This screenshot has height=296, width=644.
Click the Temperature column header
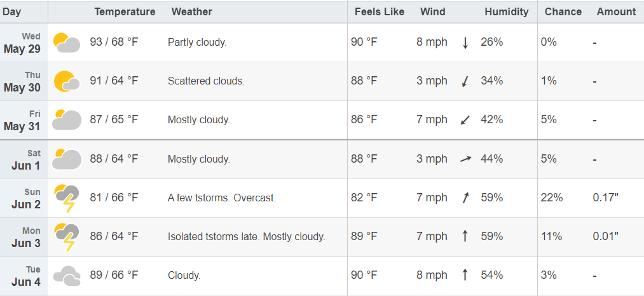click(125, 12)
